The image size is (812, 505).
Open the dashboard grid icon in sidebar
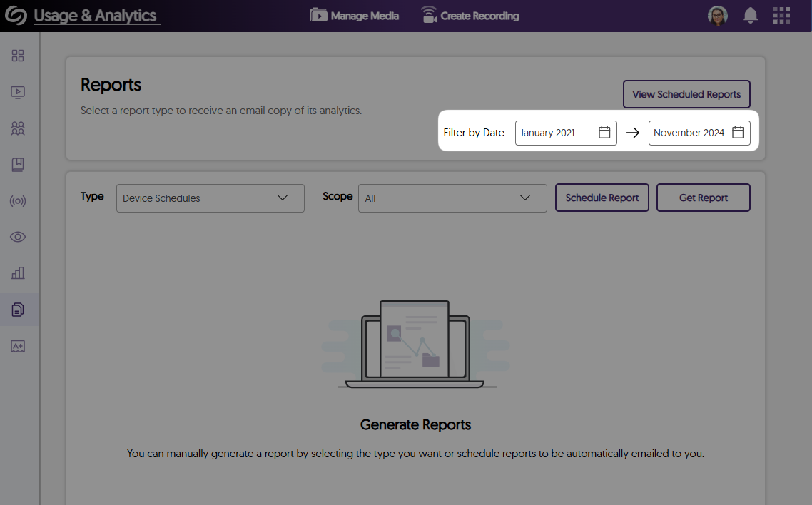click(x=18, y=55)
